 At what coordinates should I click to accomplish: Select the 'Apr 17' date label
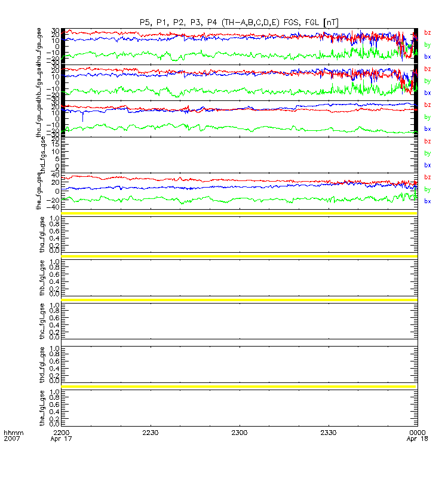point(61,439)
